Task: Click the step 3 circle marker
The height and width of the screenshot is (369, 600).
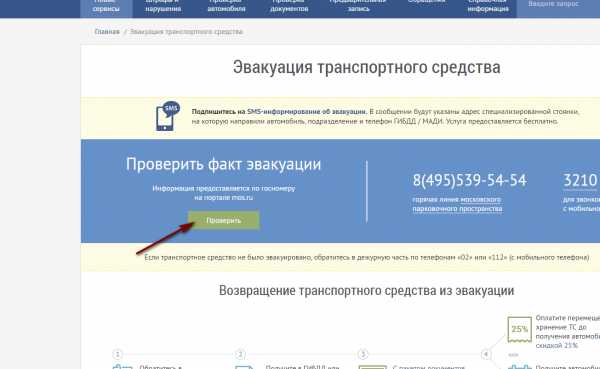Action: 363,354
